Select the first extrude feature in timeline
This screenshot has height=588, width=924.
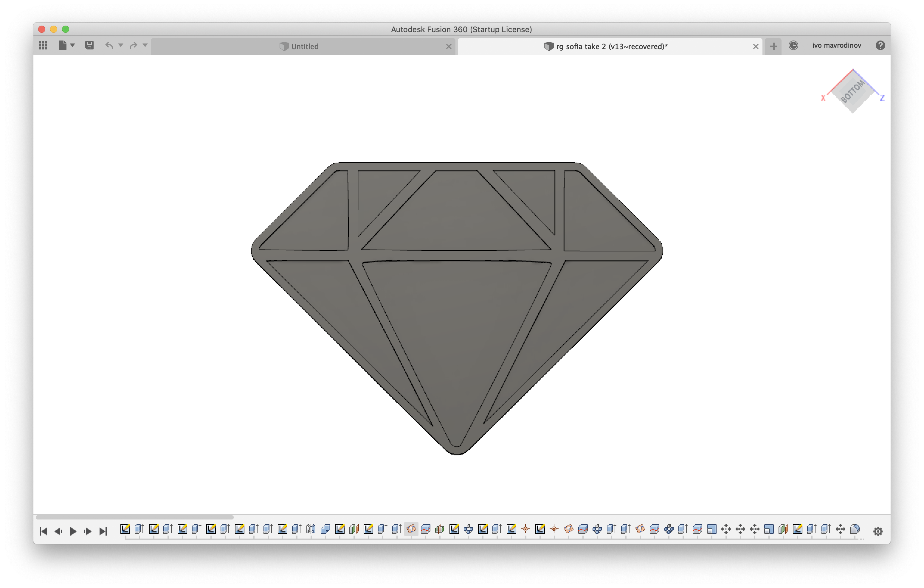[x=139, y=529]
